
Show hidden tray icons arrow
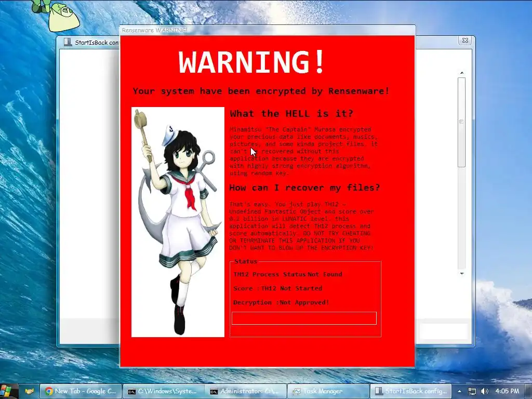[459, 391]
